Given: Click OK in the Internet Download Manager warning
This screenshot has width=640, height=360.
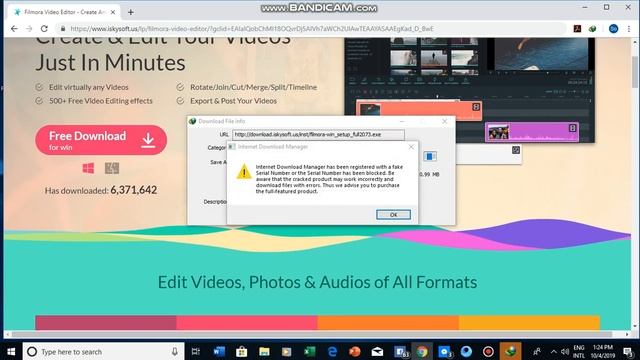Looking at the screenshot, I should point(393,215).
